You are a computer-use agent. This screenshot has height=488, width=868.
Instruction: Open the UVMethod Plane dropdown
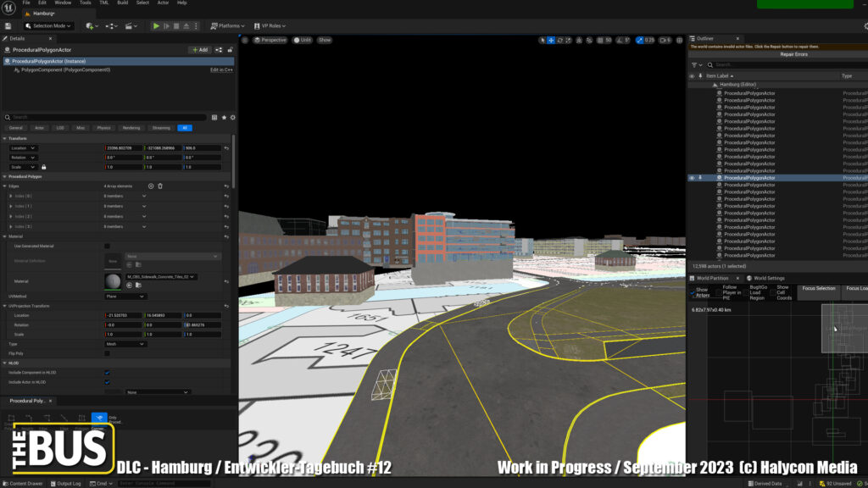click(x=124, y=297)
